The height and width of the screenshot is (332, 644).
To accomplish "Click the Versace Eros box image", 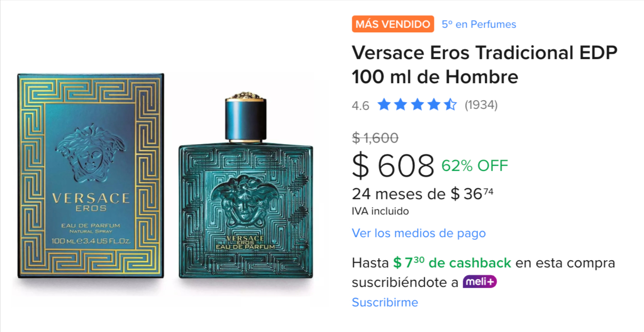I will (x=91, y=176).
